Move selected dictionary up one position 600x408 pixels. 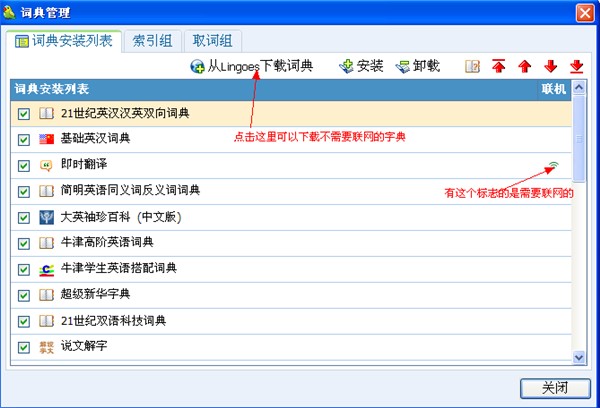(525, 66)
